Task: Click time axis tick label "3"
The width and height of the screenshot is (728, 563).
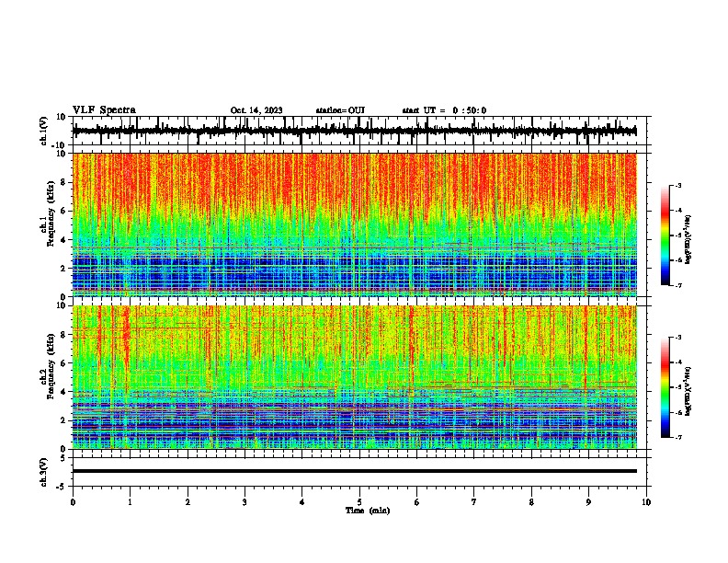Action: 245,502
